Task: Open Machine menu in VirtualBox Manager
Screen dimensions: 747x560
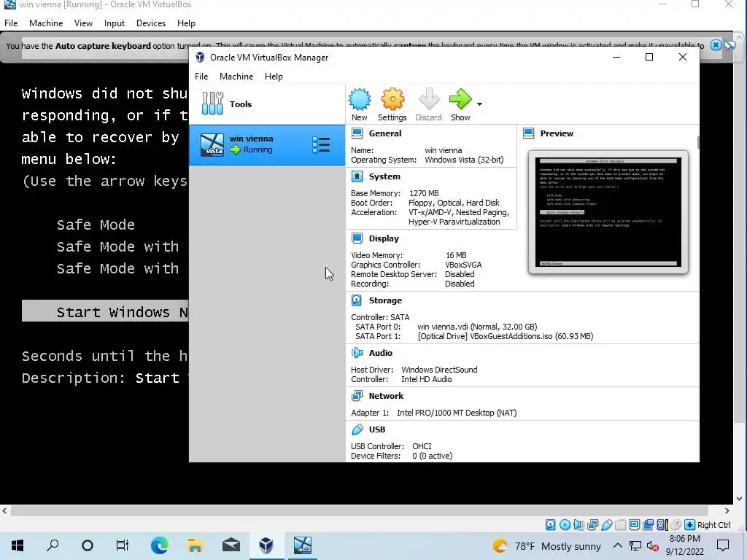Action: [236, 76]
